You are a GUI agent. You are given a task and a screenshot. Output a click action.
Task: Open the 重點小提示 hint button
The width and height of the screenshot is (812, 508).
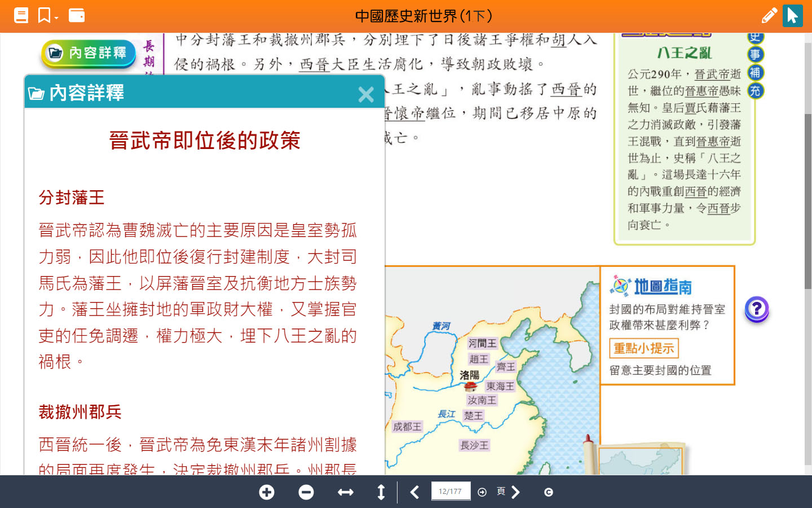coord(643,348)
